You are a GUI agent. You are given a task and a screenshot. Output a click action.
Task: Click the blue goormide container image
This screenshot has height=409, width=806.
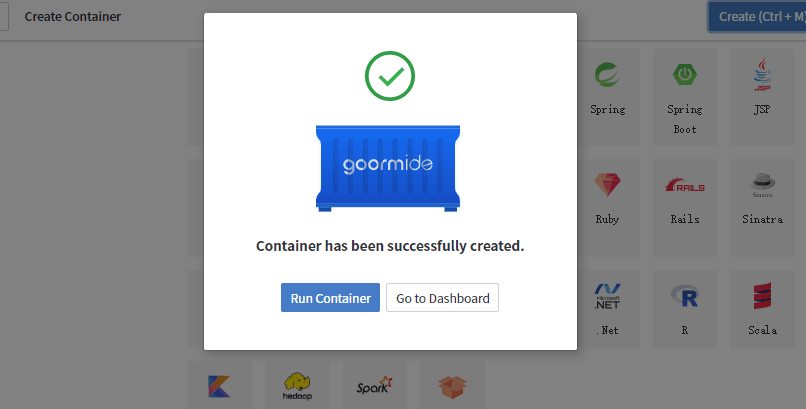click(390, 167)
